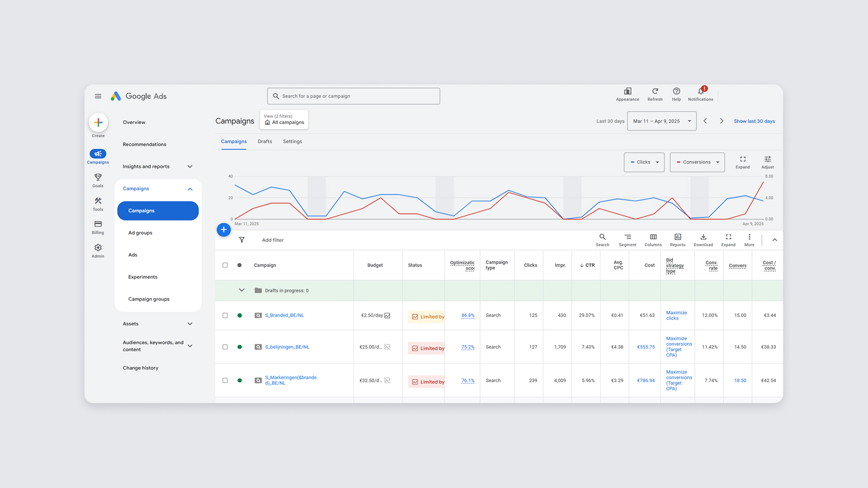Toggle the select-all campaigns checkbox
The image size is (868, 488).
tap(225, 265)
